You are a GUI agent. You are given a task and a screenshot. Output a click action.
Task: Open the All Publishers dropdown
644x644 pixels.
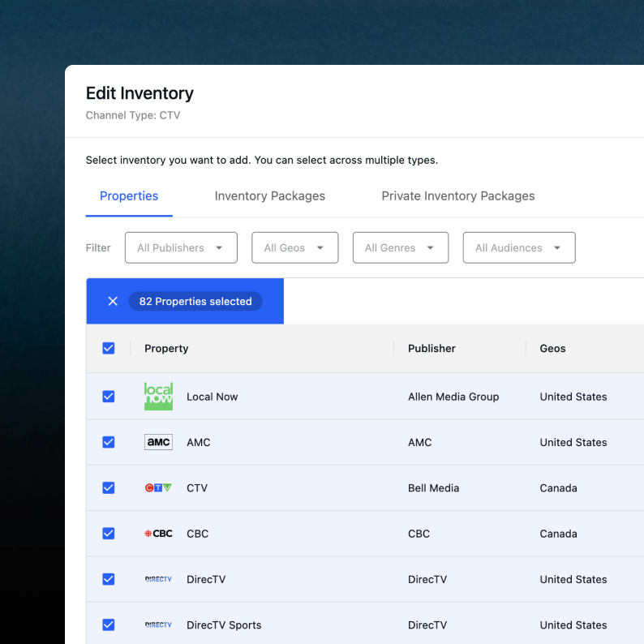tap(181, 247)
